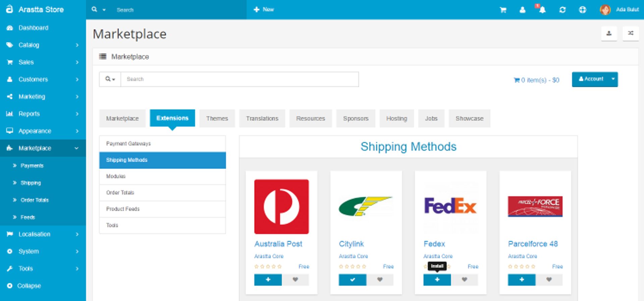Add Parcelforce 48 to favorites heart
Screen dimensions: 644x301
(549, 279)
